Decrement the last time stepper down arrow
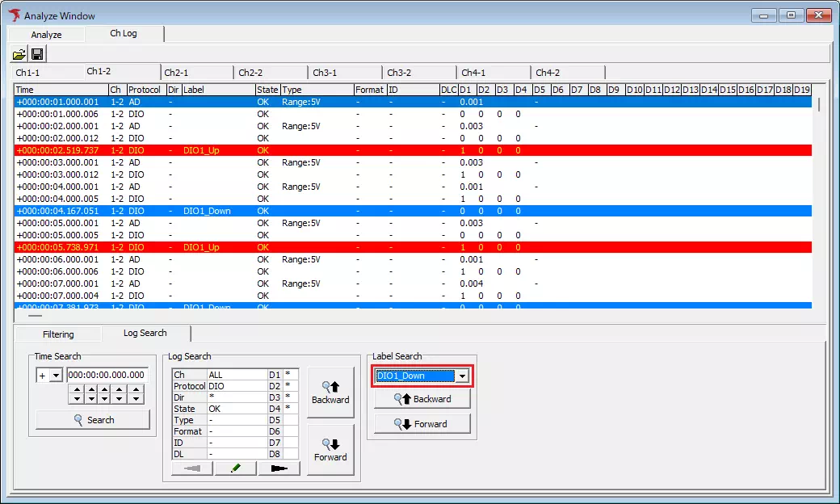Screen dimensions: 840x504 136,399
